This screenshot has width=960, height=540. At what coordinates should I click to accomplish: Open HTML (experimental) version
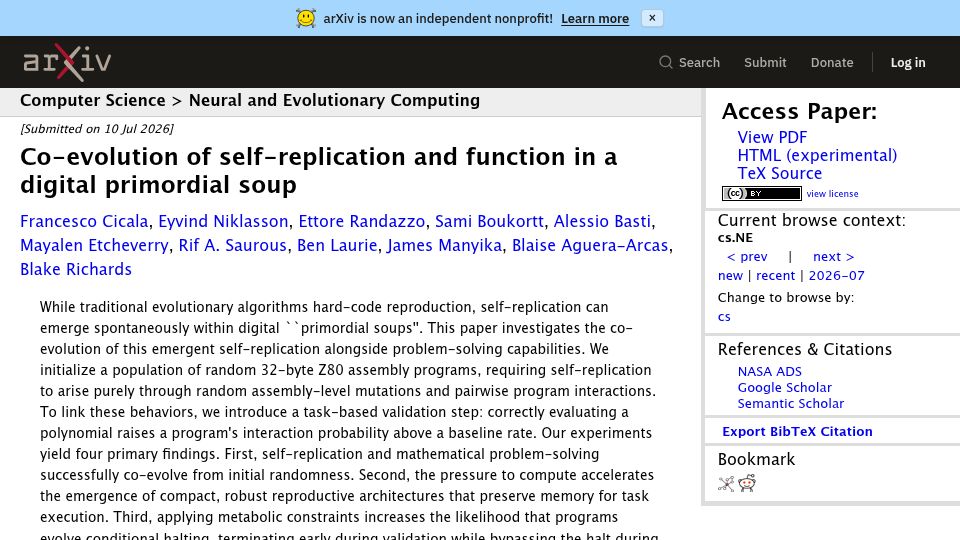pyautogui.click(x=817, y=156)
